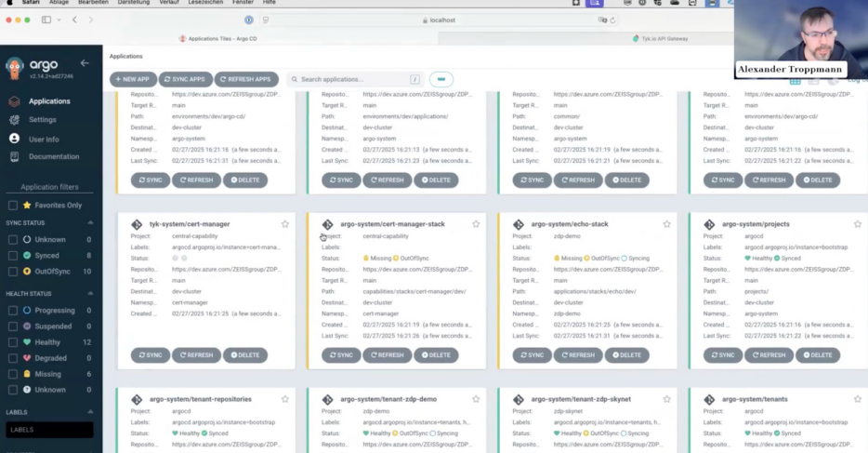The image size is (868, 453).
Task: Click the git icon of argo-system/tenant-zdp-skynet
Action: point(519,399)
